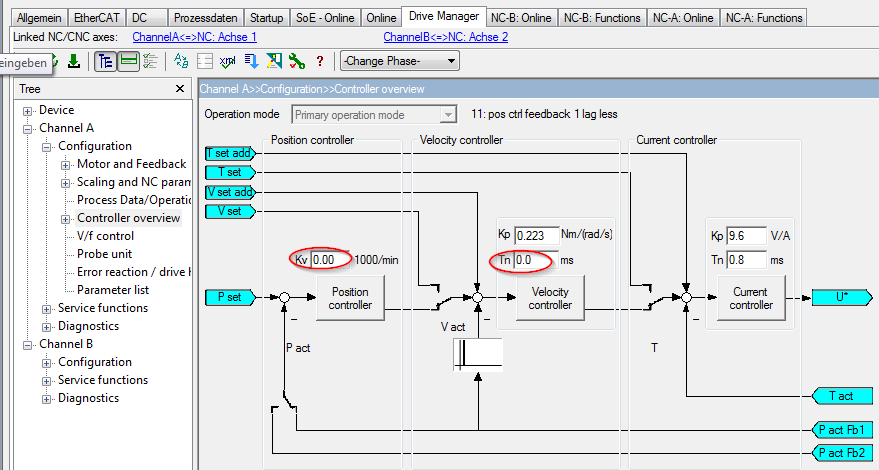Expand the Scaling and NC parameters node

pos(66,183)
